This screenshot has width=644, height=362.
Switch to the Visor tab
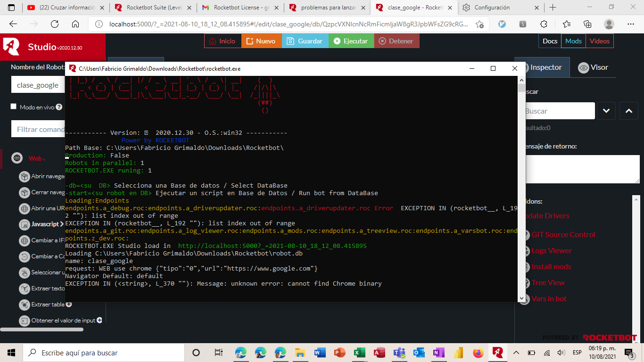(593, 67)
